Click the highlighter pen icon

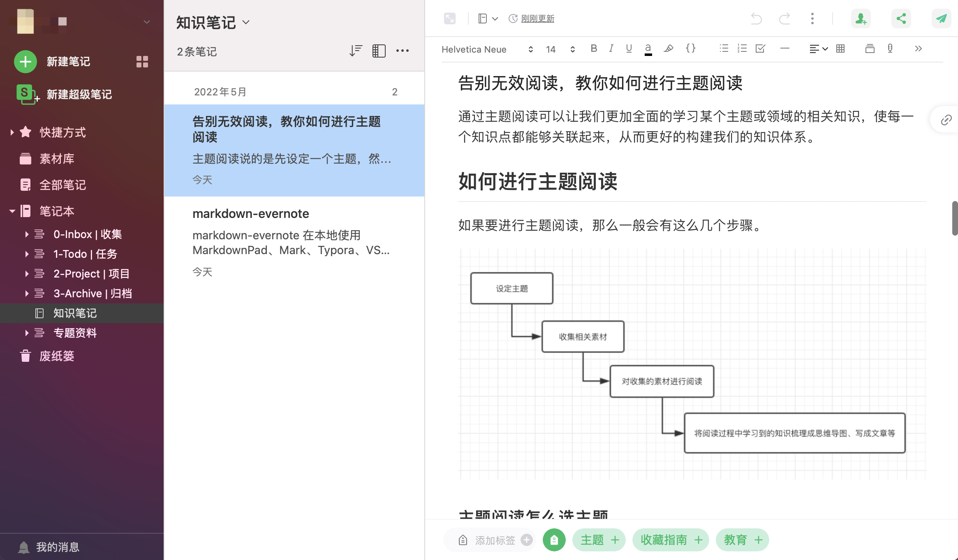tap(669, 49)
